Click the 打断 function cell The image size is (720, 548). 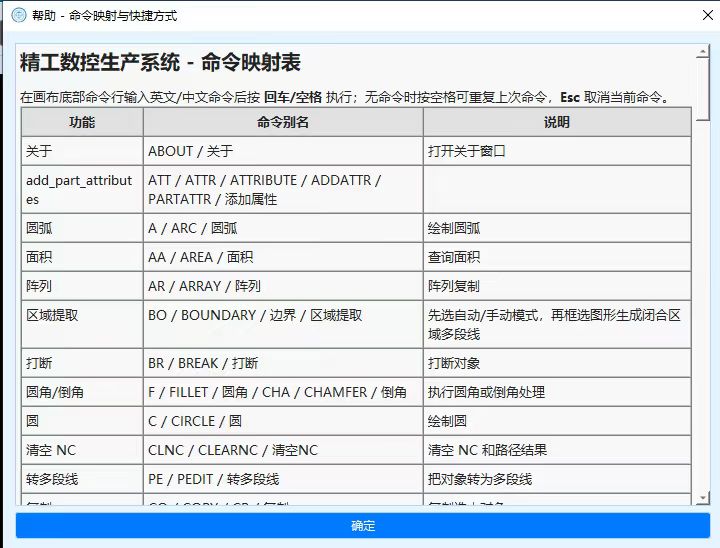pyautogui.click(x=82, y=363)
